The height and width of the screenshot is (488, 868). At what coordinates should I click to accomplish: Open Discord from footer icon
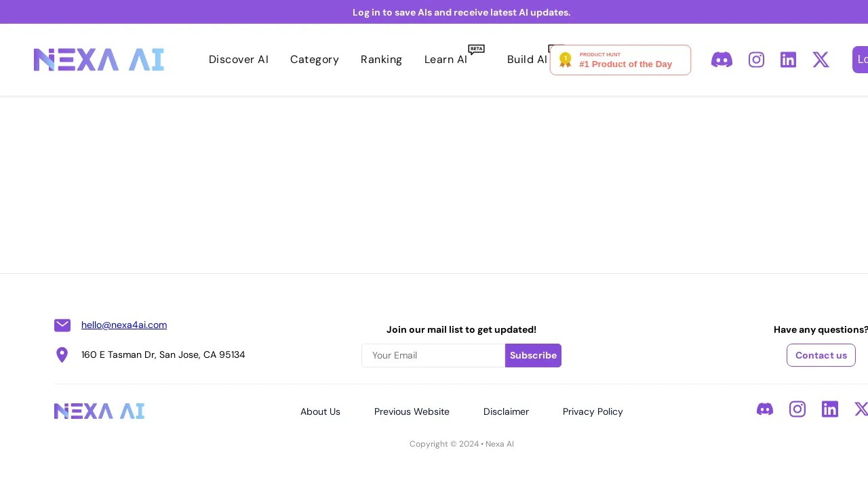(765, 409)
